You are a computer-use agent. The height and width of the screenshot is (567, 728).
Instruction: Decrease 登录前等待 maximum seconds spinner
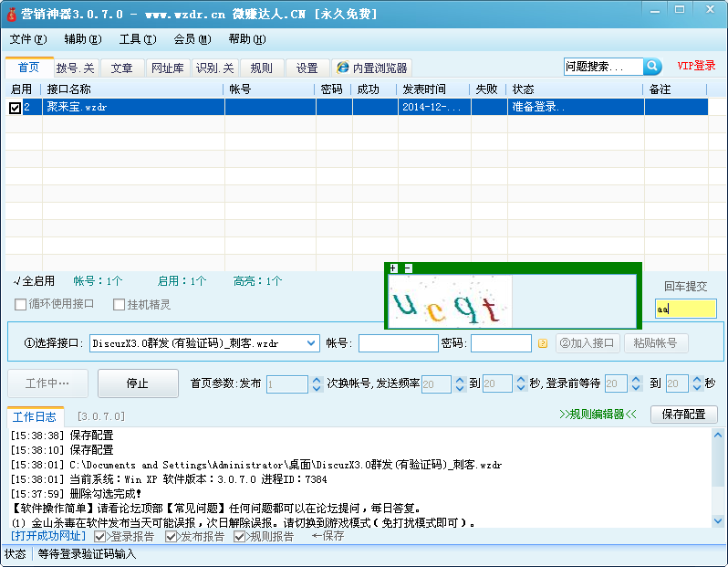(697, 388)
